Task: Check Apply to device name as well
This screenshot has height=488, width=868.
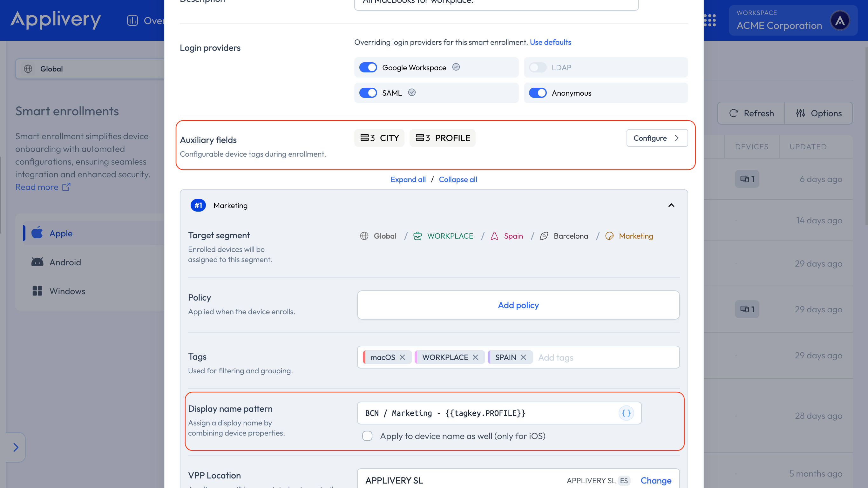Action: point(367,436)
